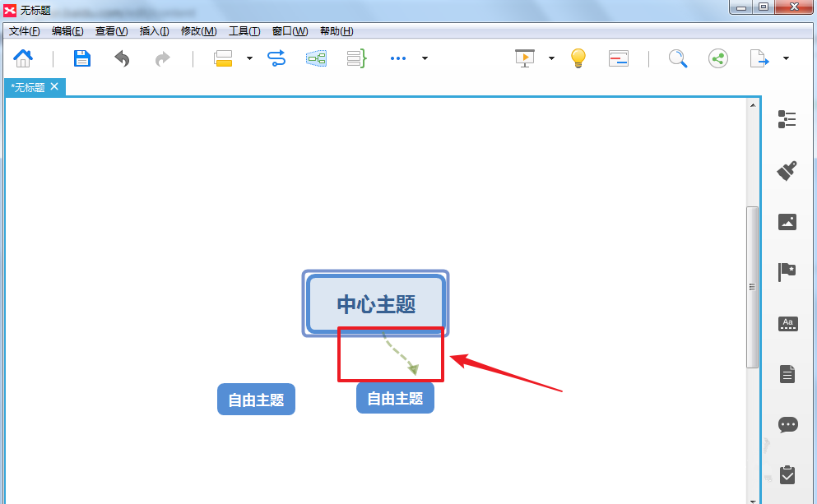The width and height of the screenshot is (817, 504).
Task: Expand the presentation mode dropdown arrow
Action: coord(551,58)
